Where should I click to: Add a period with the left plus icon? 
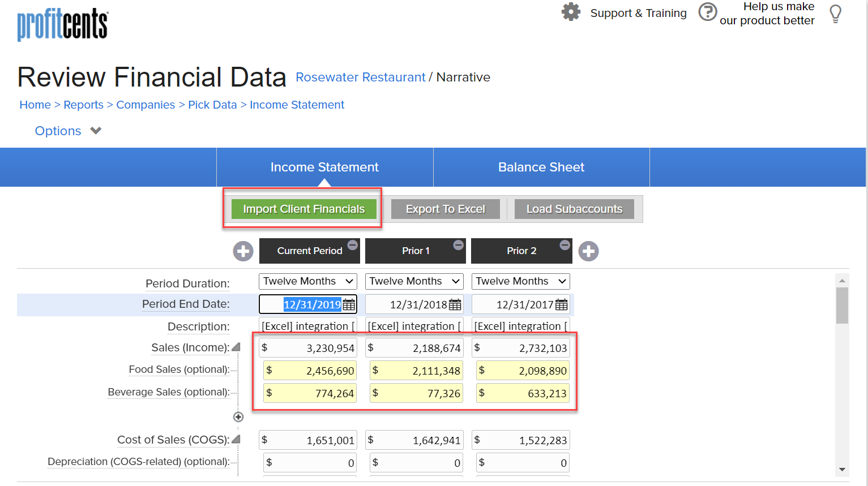click(x=243, y=251)
